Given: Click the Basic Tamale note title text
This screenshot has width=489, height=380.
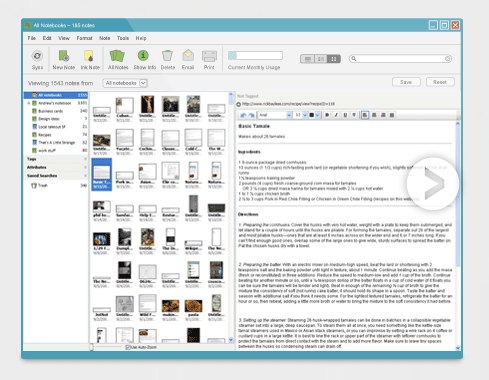Looking at the screenshot, I should click(254, 126).
